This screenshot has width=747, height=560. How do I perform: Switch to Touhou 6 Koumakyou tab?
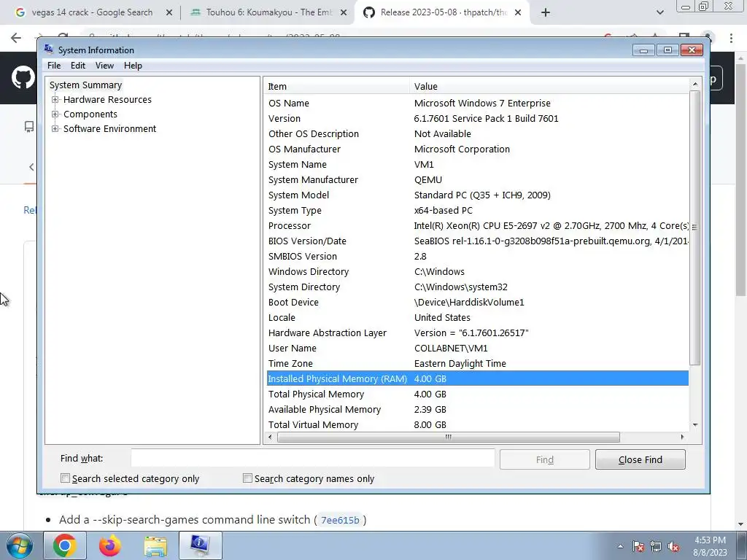268,12
